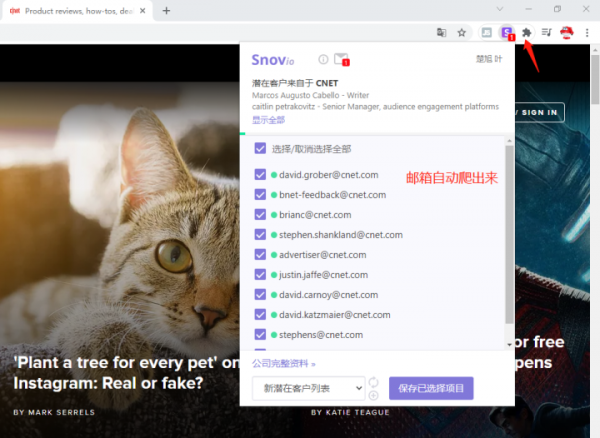The image size is (600, 438).
Task: Open a new browser tab
Action: pyautogui.click(x=166, y=10)
